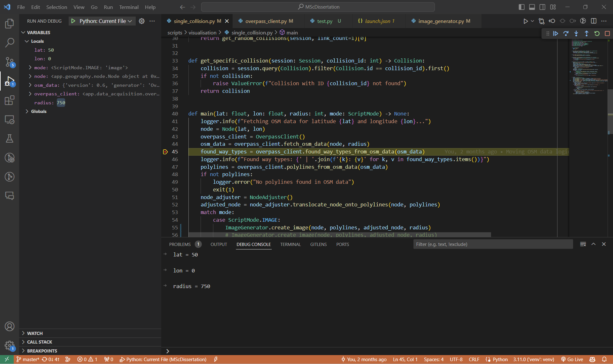Open the Remote Explorer view
Image resolution: width=613 pixels, height=364 pixels.
tap(10, 119)
